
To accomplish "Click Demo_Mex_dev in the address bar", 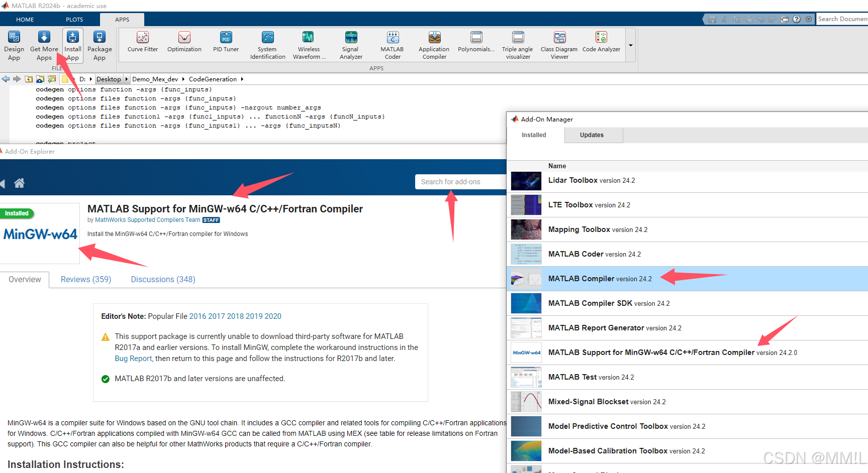I will point(155,79).
